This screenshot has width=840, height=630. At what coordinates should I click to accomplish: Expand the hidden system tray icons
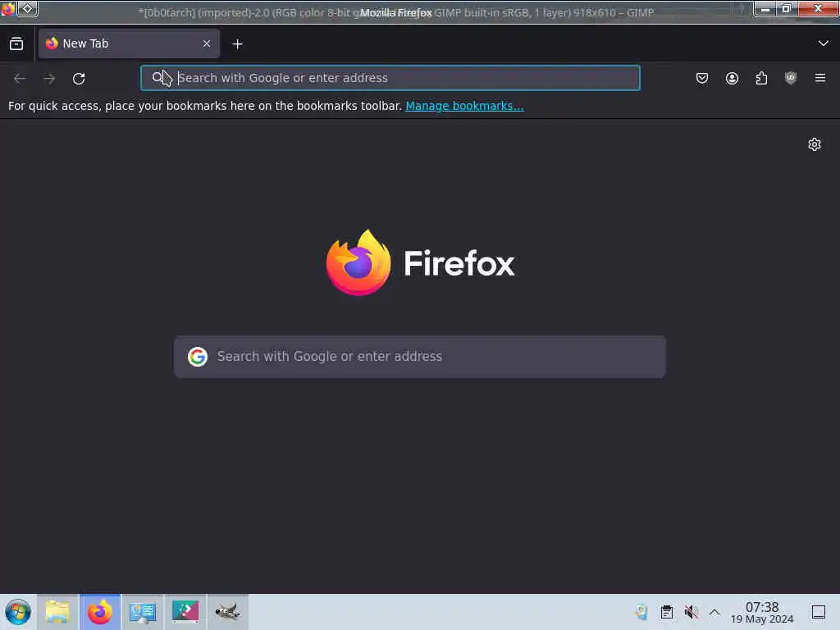tap(714, 612)
